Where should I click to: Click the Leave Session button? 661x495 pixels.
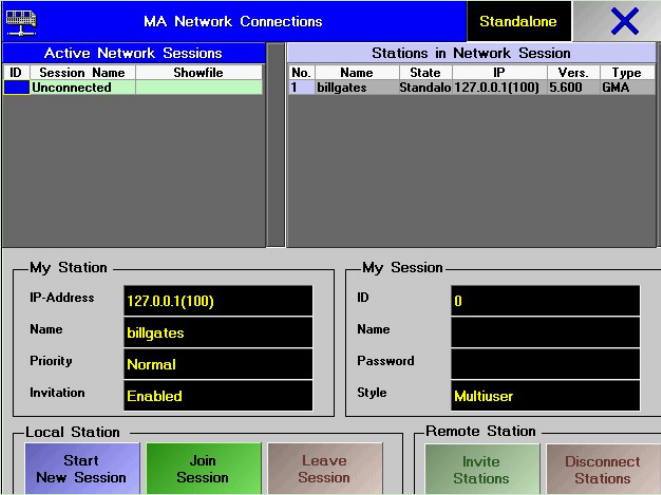click(325, 468)
